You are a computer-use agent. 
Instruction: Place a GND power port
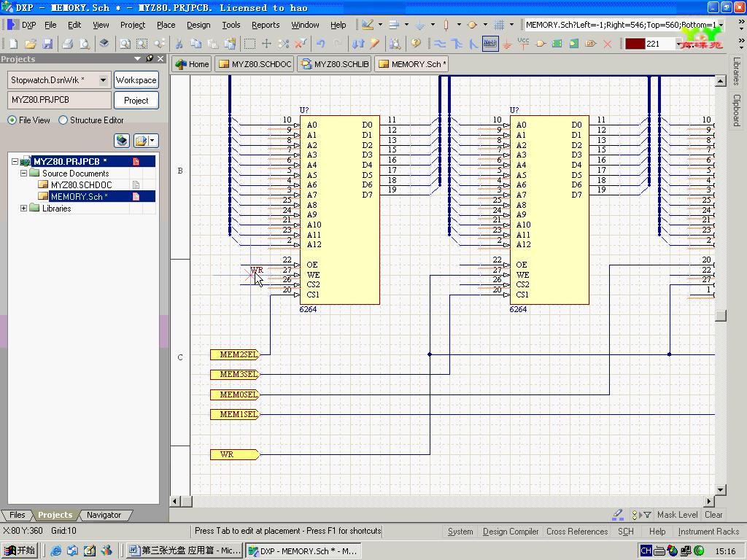[508, 44]
